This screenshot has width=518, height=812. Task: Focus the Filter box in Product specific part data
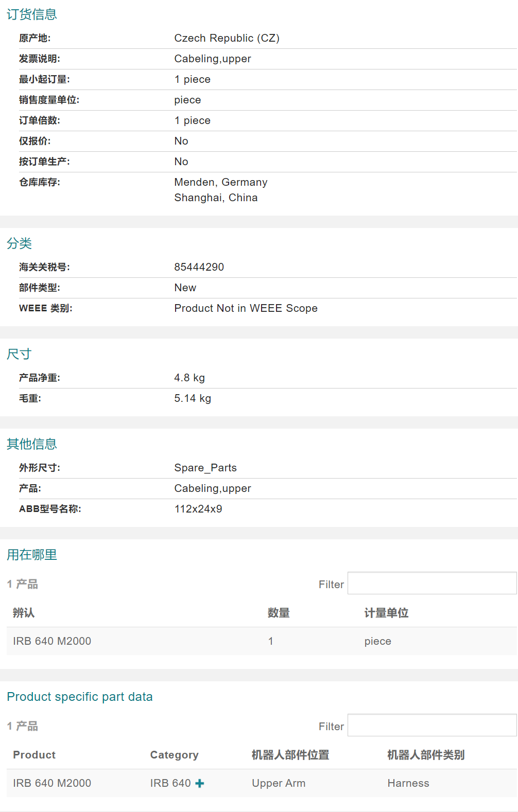pos(431,726)
